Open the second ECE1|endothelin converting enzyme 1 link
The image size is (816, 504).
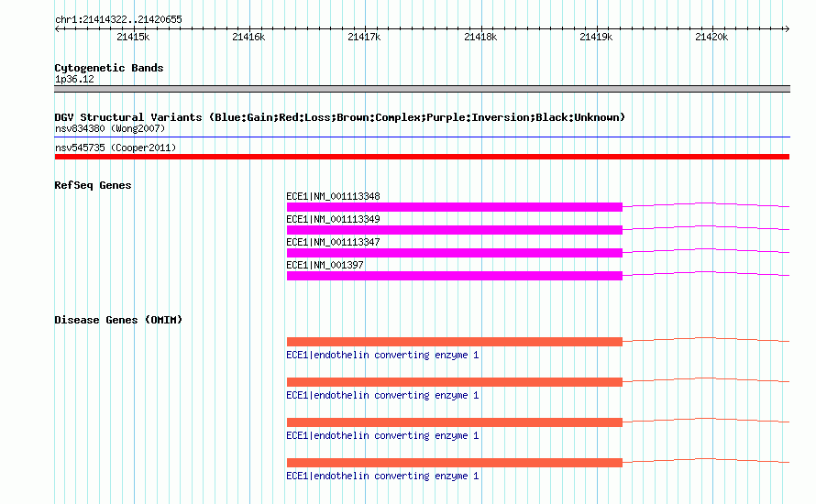382,395
